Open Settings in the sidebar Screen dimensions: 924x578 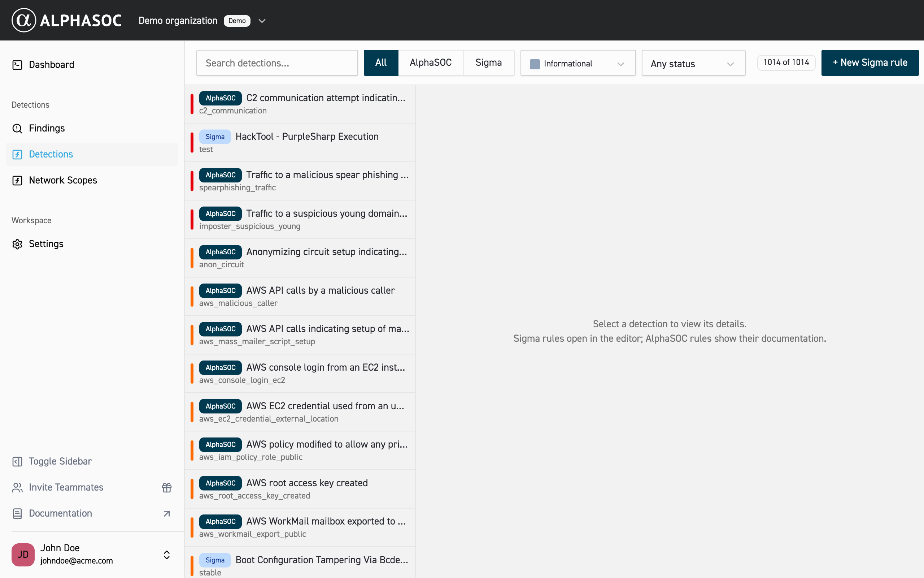coord(92,244)
